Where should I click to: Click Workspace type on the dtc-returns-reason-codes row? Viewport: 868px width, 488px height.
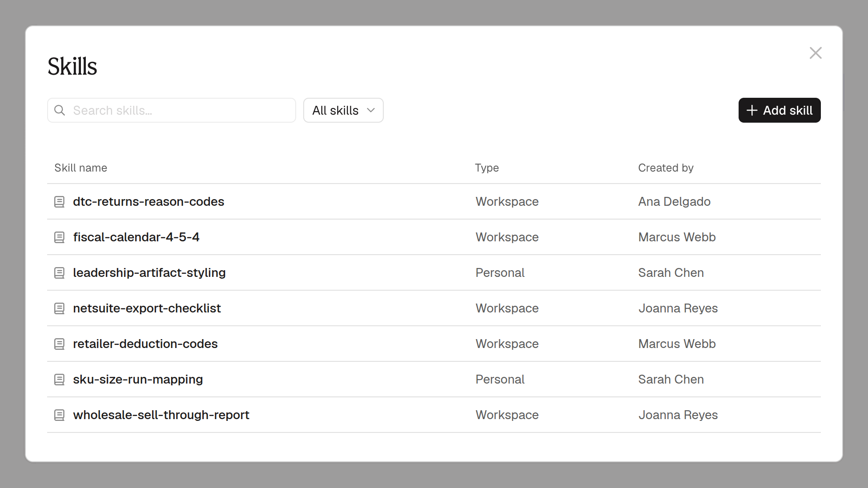[x=507, y=201]
